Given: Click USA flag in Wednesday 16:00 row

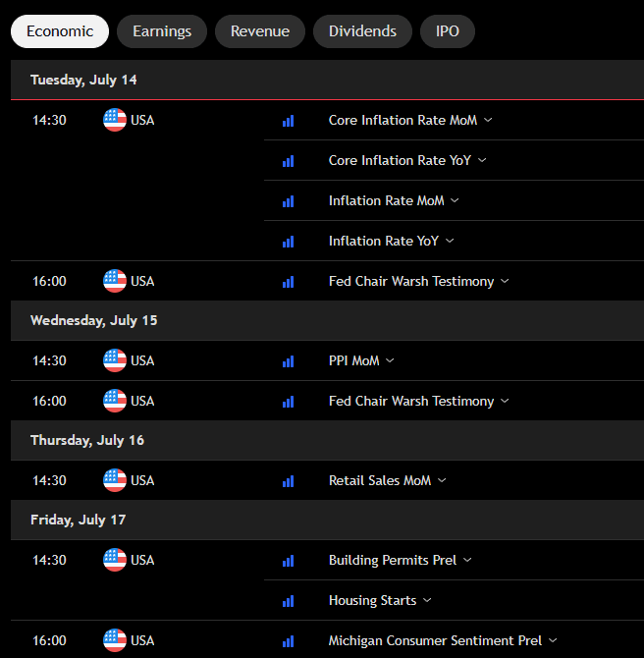Looking at the screenshot, I should (x=115, y=401).
